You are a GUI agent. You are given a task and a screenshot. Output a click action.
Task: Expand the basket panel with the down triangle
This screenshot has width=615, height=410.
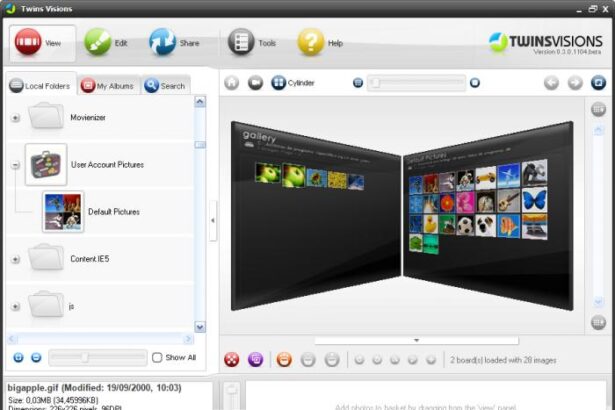417,341
